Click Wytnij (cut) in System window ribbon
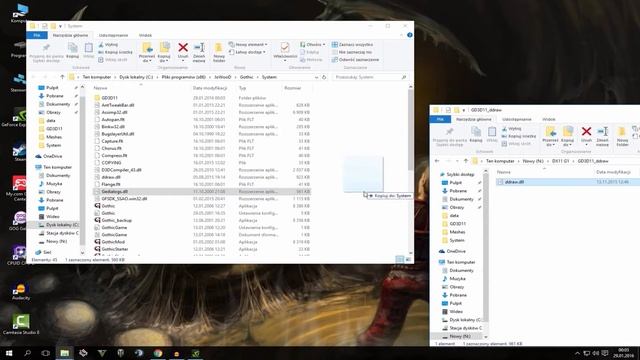 point(108,44)
